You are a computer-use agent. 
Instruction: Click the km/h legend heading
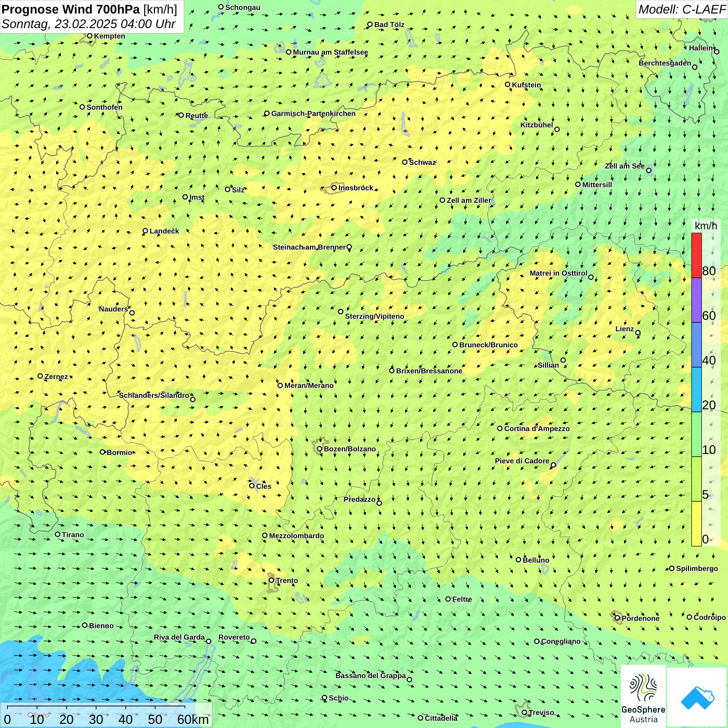pos(706,226)
